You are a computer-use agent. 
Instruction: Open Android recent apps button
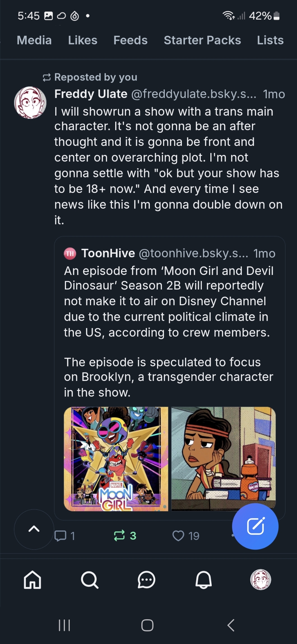(64, 625)
